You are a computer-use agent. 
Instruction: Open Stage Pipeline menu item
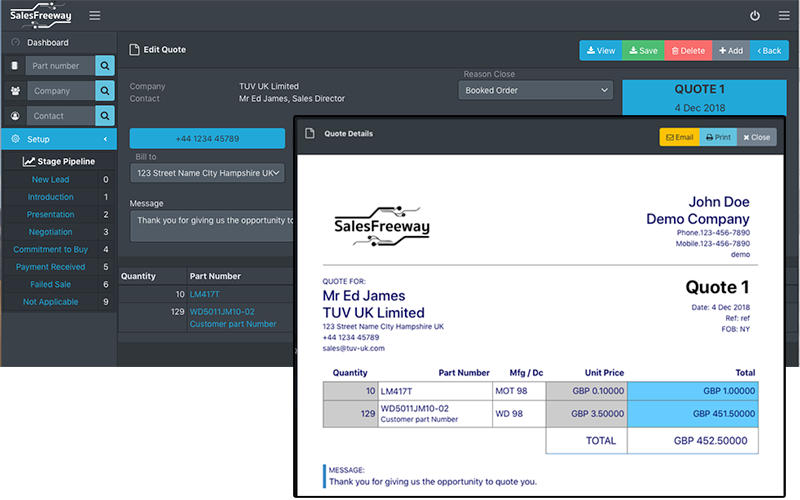click(x=59, y=161)
